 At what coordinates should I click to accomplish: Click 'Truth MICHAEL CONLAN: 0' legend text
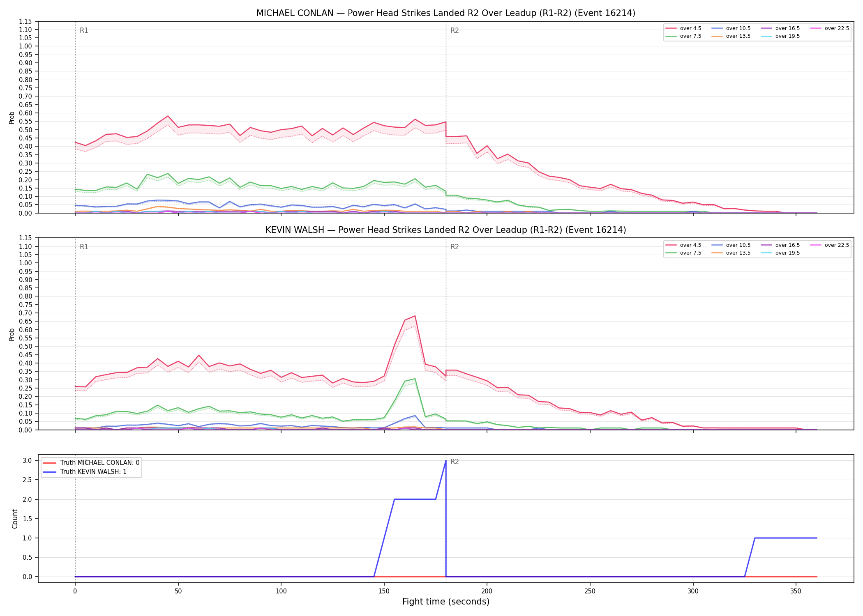tap(100, 463)
